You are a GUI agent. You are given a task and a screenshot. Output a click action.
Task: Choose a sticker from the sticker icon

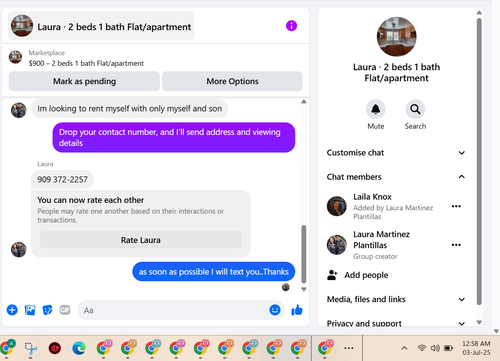[47, 310]
